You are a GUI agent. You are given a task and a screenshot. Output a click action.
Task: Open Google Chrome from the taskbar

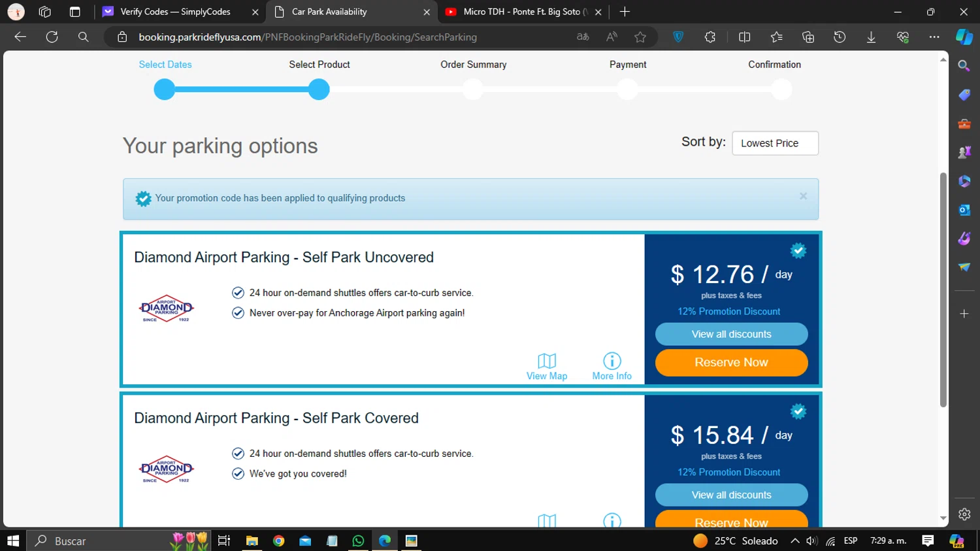pyautogui.click(x=279, y=541)
